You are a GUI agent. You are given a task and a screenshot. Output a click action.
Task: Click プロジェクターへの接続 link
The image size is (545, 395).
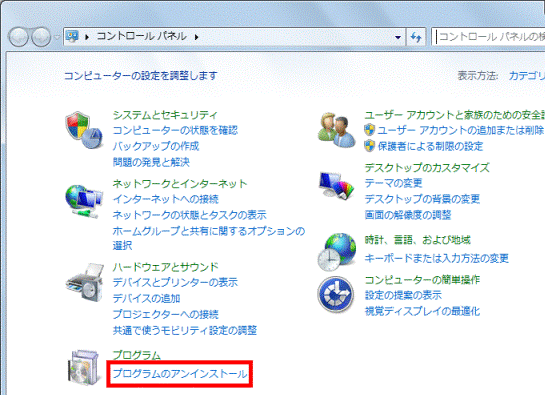165,314
